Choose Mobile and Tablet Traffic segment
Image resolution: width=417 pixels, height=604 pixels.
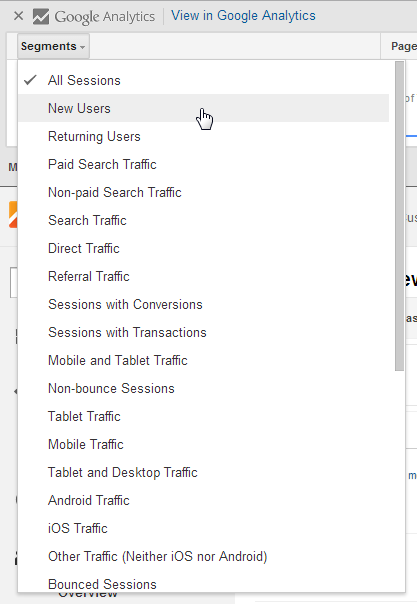pos(203,361)
